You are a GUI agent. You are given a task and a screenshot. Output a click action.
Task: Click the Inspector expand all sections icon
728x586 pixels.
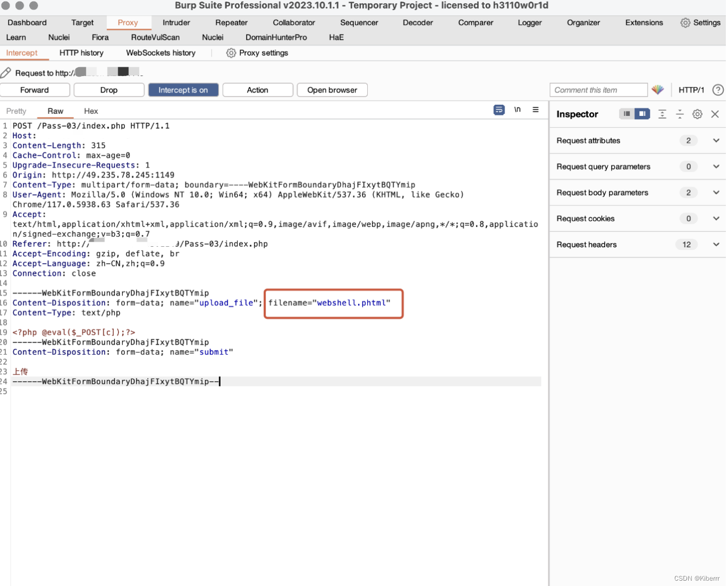(662, 114)
